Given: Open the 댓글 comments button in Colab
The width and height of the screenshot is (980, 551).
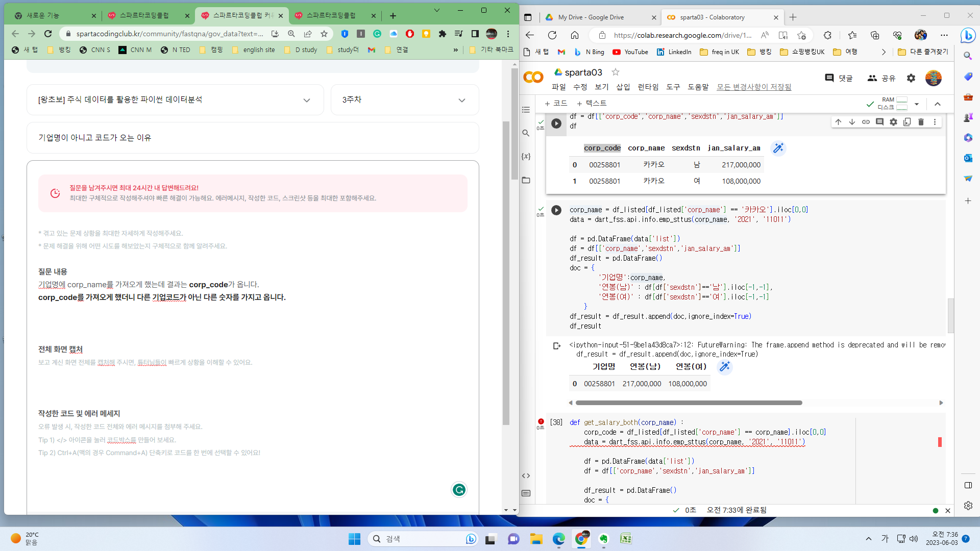Looking at the screenshot, I should pos(839,78).
